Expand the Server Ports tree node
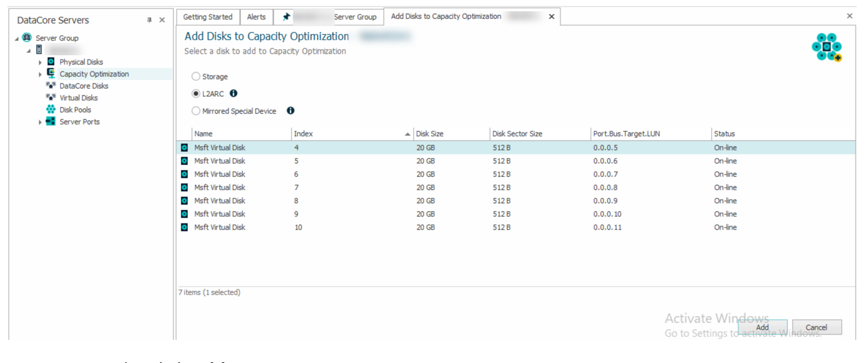This screenshot has height=363, width=868. pos(40,122)
